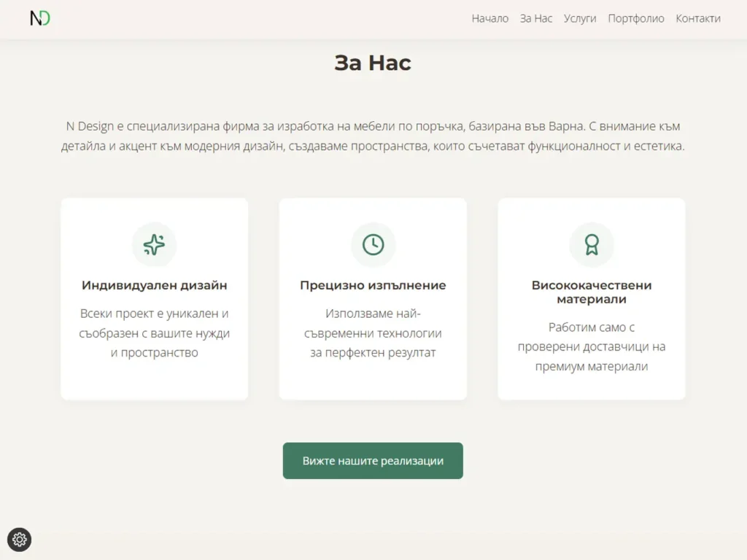Screen dimensions: 747x560
Task: Select За Нас in navigation bar
Action: pos(536,19)
